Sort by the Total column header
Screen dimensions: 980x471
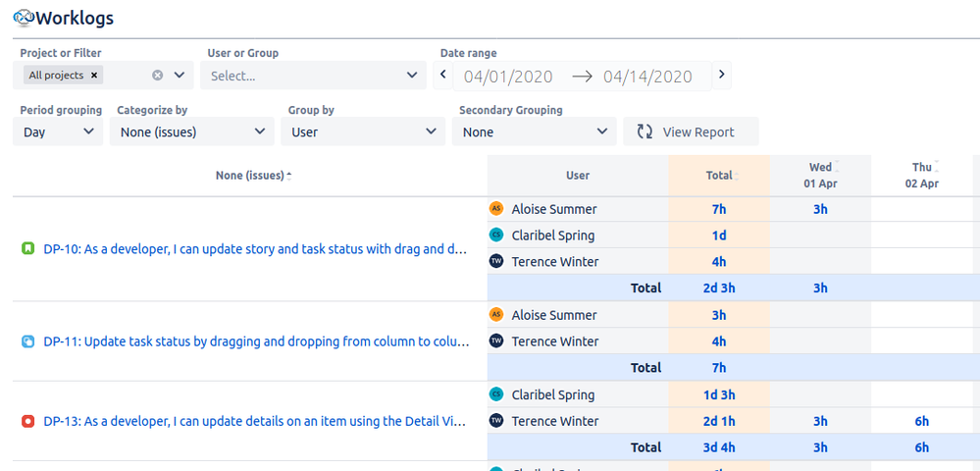coord(719,176)
